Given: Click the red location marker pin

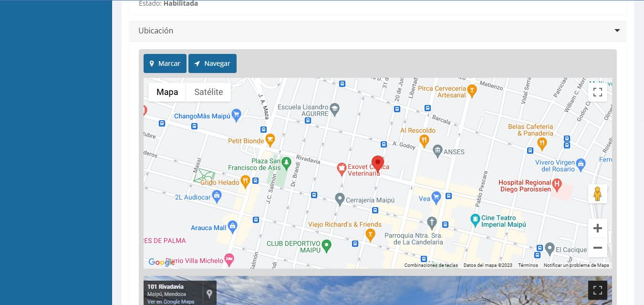Looking at the screenshot, I should 378,164.
